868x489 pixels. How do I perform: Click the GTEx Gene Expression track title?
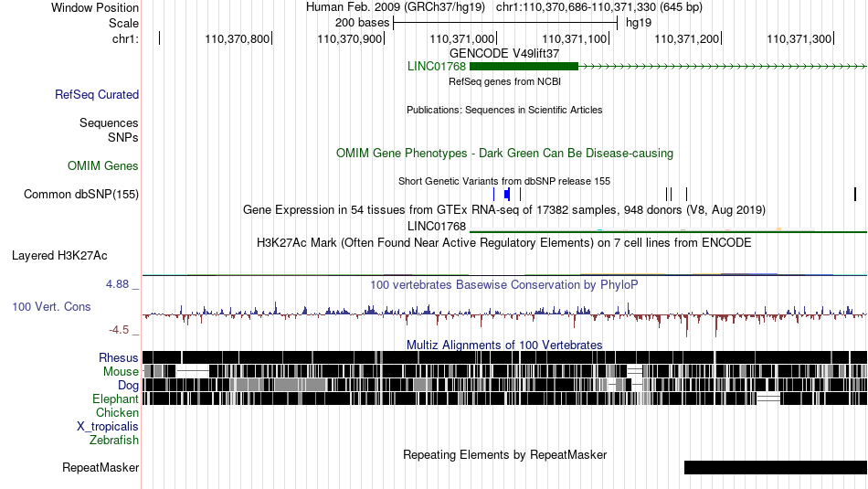[x=504, y=210]
